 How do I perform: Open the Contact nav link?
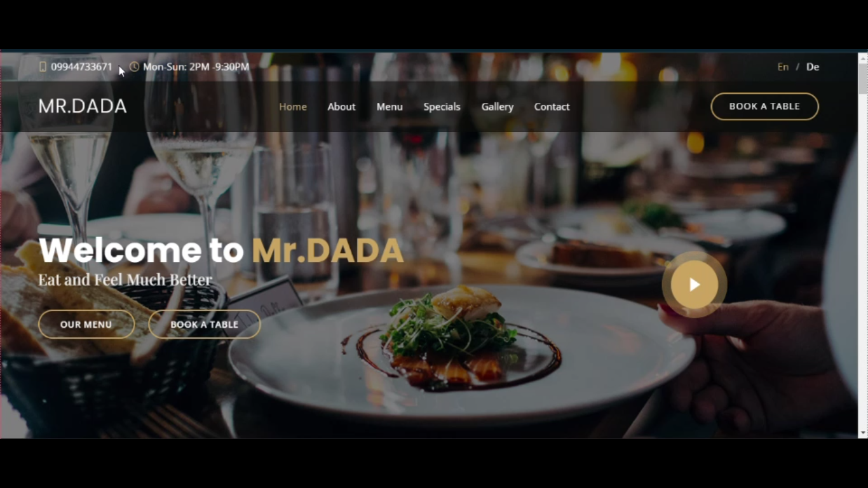(x=552, y=107)
